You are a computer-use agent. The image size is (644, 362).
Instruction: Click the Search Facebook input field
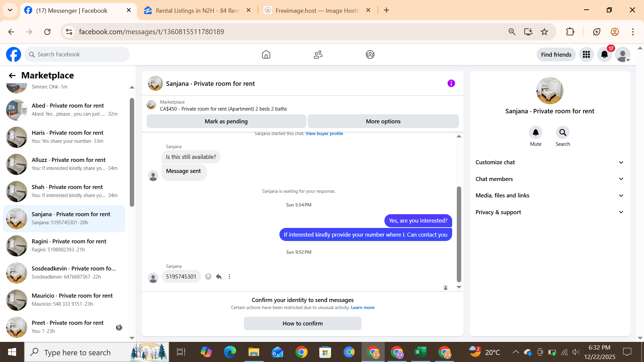tap(80, 54)
